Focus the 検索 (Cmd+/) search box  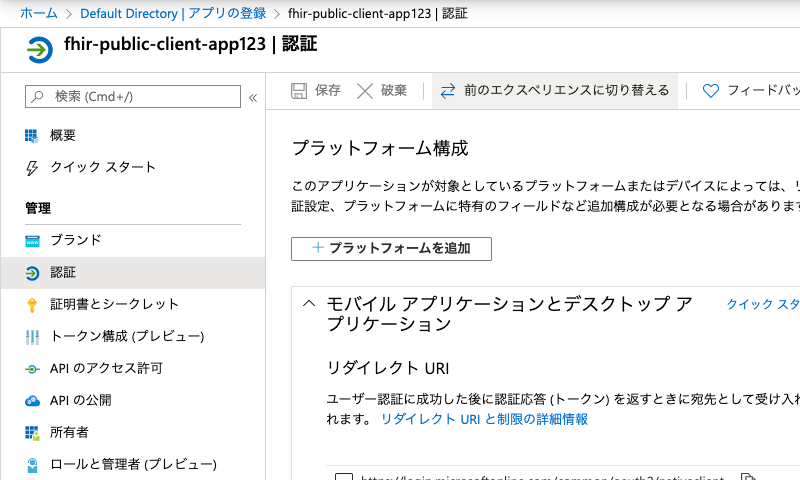coord(133,96)
